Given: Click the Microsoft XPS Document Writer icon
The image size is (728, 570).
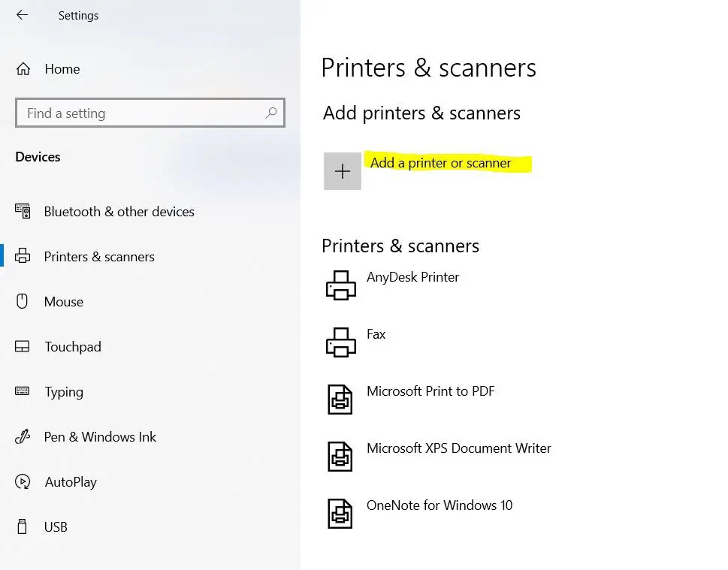Looking at the screenshot, I should [340, 457].
